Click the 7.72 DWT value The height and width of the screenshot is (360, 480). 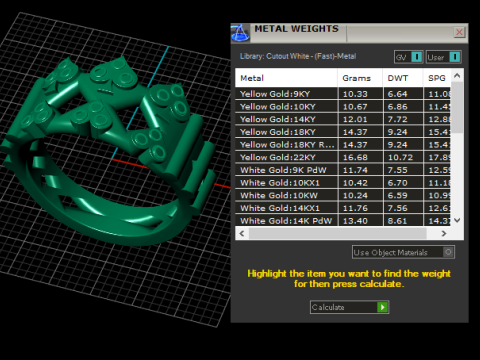click(397, 119)
